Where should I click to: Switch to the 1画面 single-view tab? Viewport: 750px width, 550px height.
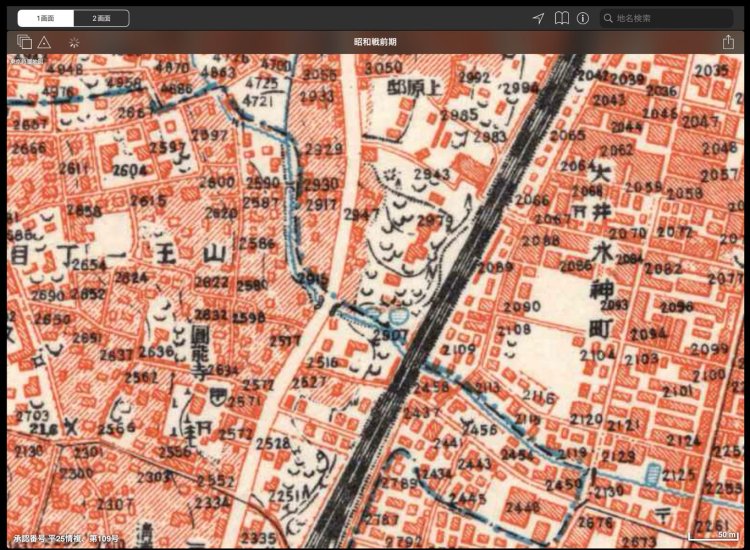[x=46, y=18]
